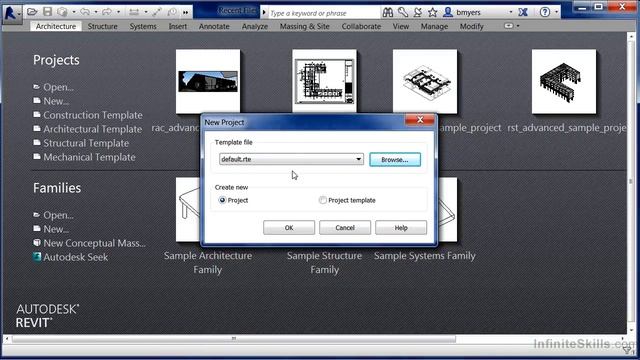Open rac_advanced sample project thumbnail
Screen dimensions: 640x360
point(208,81)
